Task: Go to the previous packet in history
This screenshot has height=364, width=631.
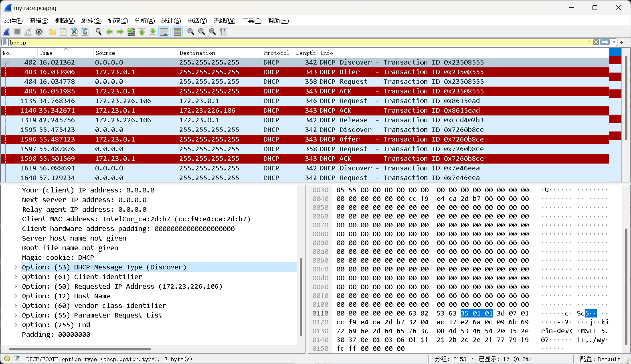Action: 109,32
